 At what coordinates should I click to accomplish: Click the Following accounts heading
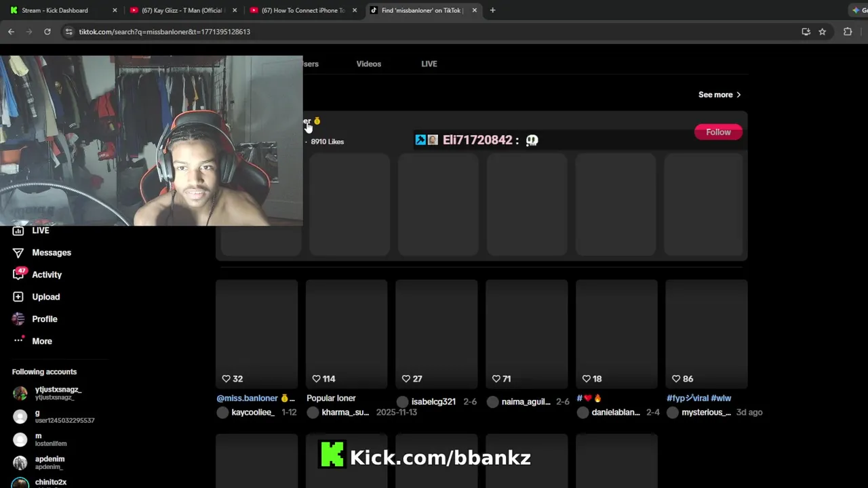(x=44, y=372)
